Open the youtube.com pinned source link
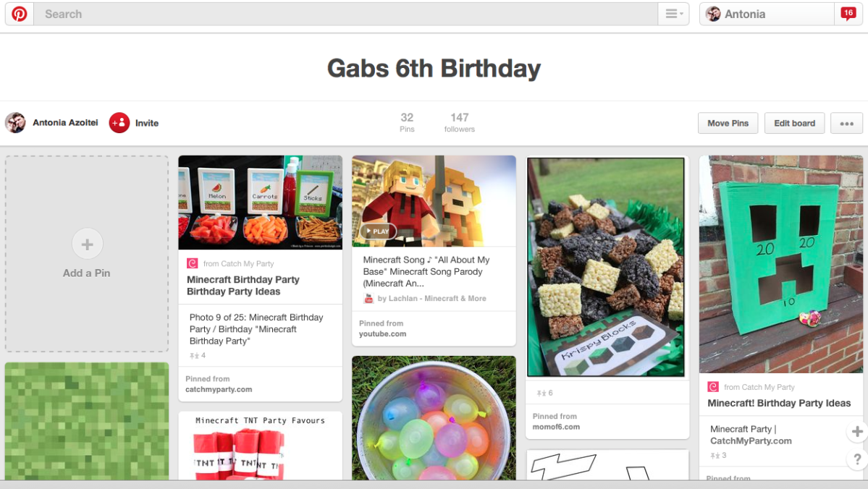 point(382,334)
